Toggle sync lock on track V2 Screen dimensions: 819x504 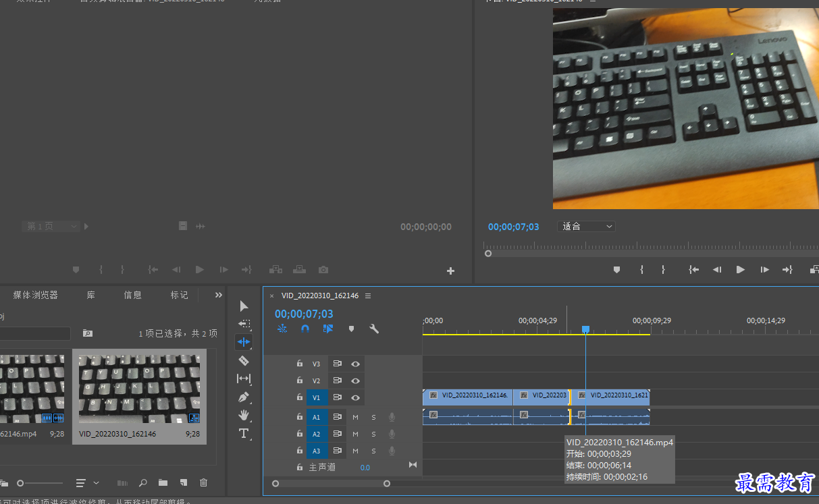(x=337, y=381)
